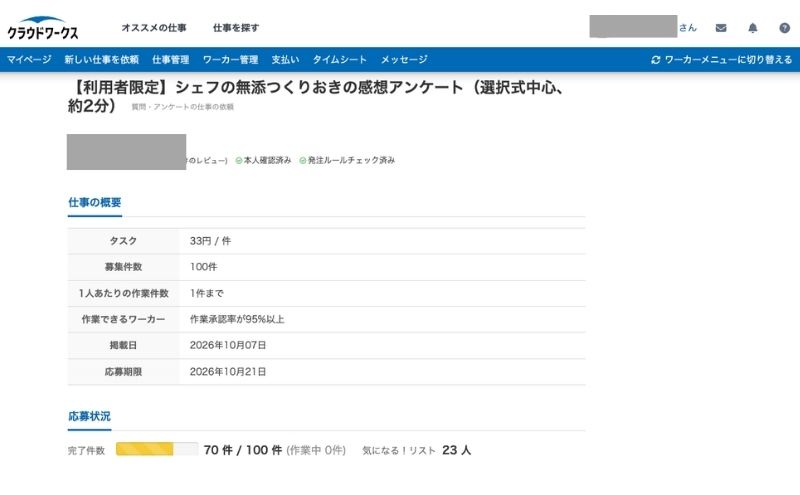Open ワーカー管理 menu item
This screenshot has height=495, width=800.
point(230,60)
